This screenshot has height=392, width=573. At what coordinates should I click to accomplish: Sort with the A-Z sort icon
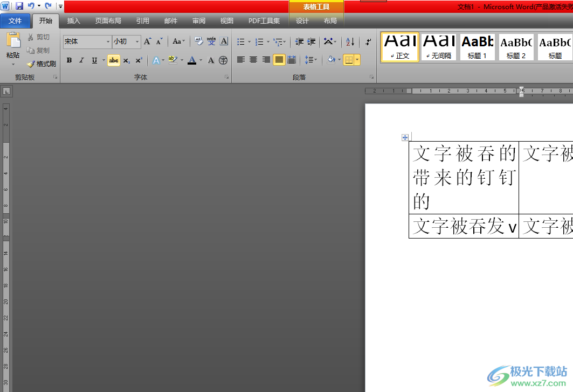click(x=350, y=41)
